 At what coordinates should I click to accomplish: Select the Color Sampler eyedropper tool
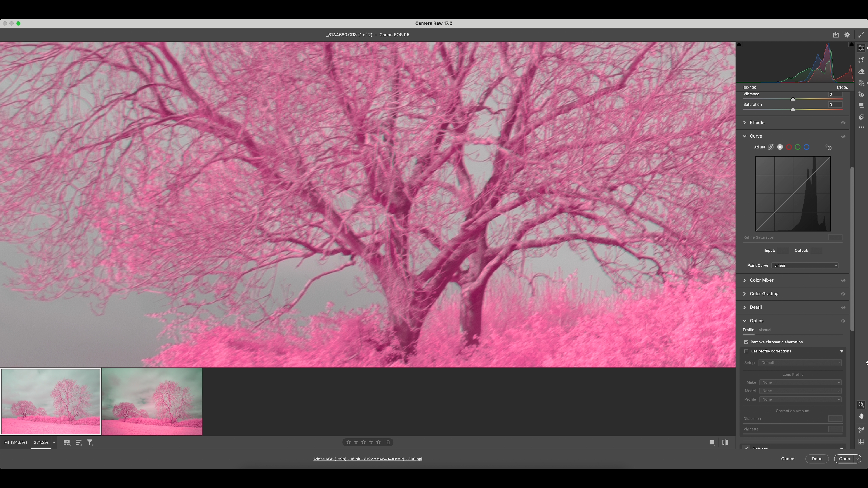[861, 430]
